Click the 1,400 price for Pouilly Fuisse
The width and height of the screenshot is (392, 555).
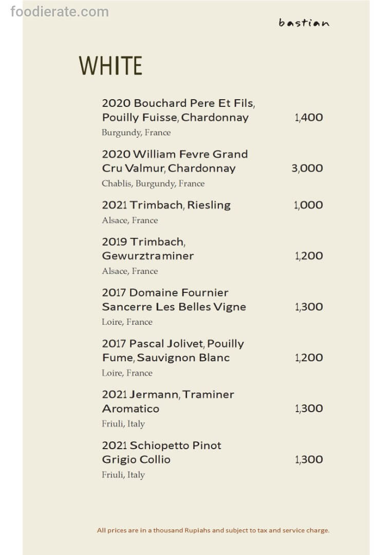click(x=309, y=117)
